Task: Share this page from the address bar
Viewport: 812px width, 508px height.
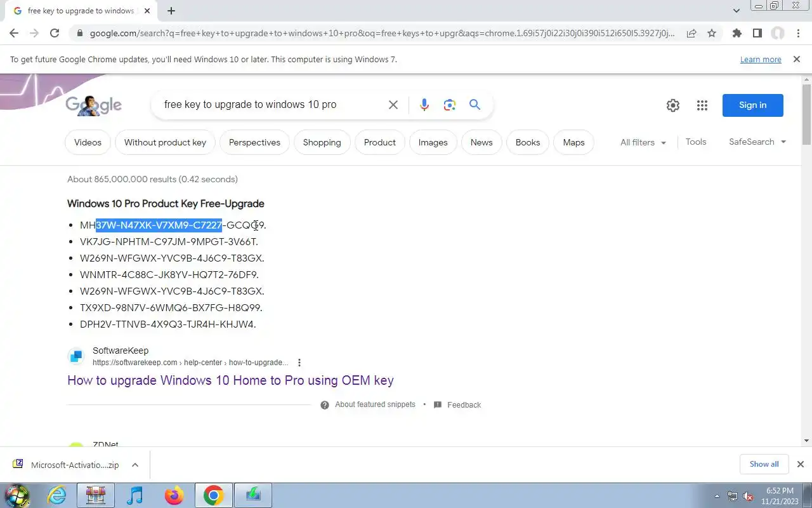Action: tap(691, 33)
